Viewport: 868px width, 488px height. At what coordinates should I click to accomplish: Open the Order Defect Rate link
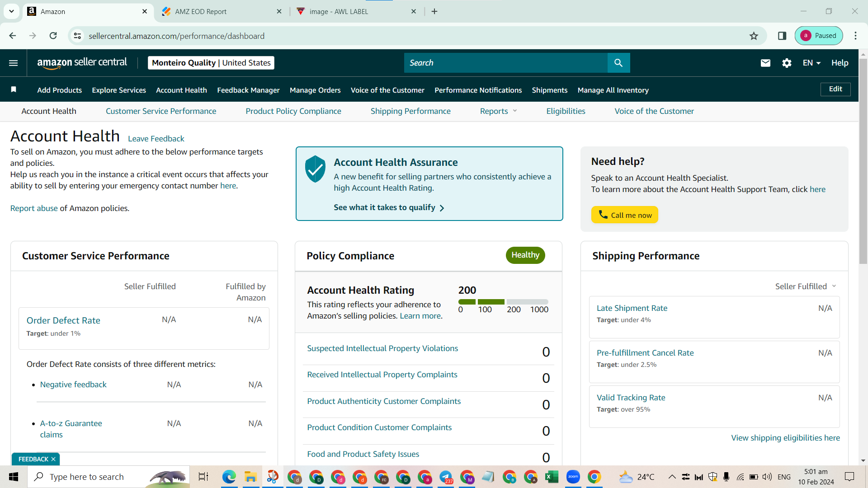point(63,320)
